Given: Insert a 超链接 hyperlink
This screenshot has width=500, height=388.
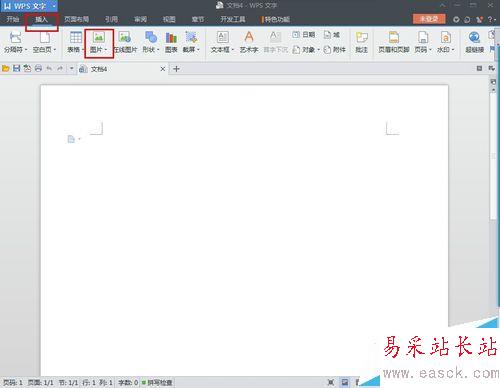Looking at the screenshot, I should 474,42.
